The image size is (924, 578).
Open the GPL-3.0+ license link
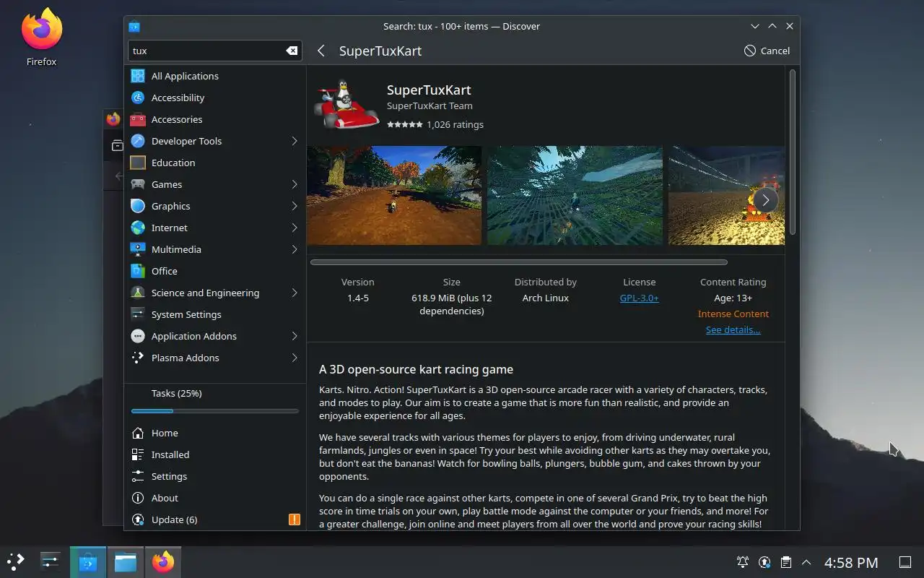tap(639, 298)
